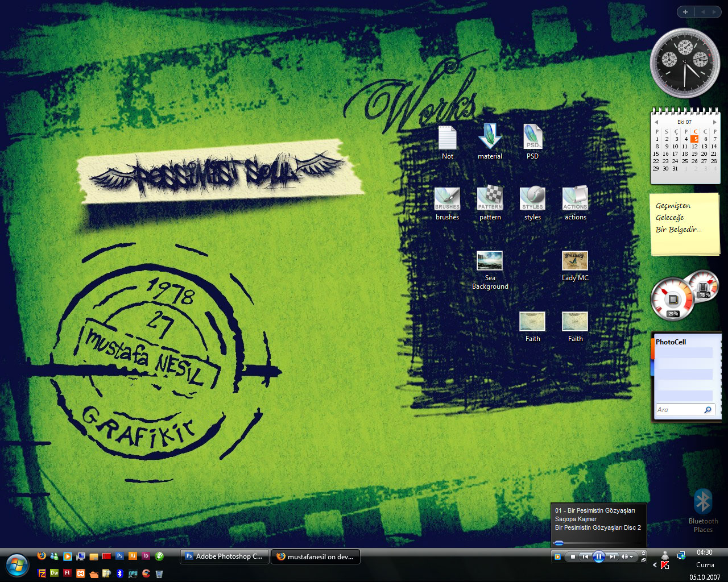Screen dimensions: 728x582
Task: Click the PhotoCell gadget title
Action: (x=671, y=342)
